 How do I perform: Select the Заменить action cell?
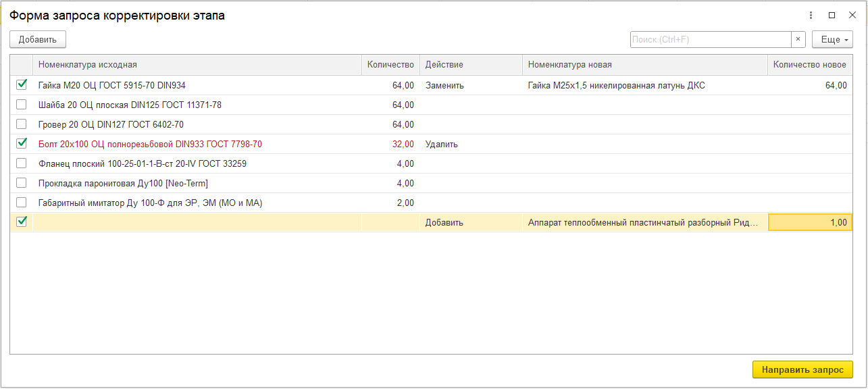pyautogui.click(x=471, y=86)
